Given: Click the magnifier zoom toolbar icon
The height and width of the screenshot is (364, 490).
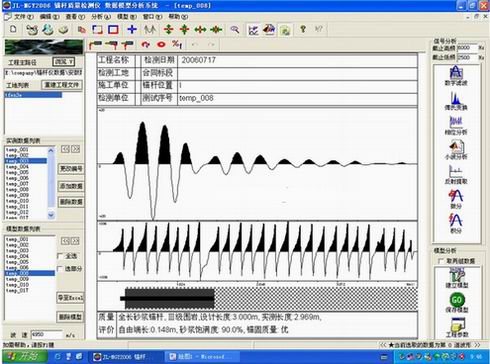Looking at the screenshot, I should click(235, 30).
